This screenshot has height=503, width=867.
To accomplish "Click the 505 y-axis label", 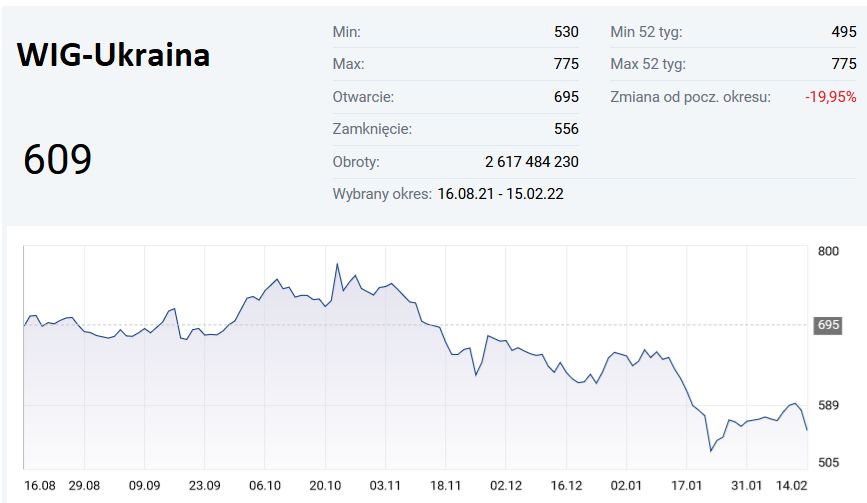I will 829,463.
